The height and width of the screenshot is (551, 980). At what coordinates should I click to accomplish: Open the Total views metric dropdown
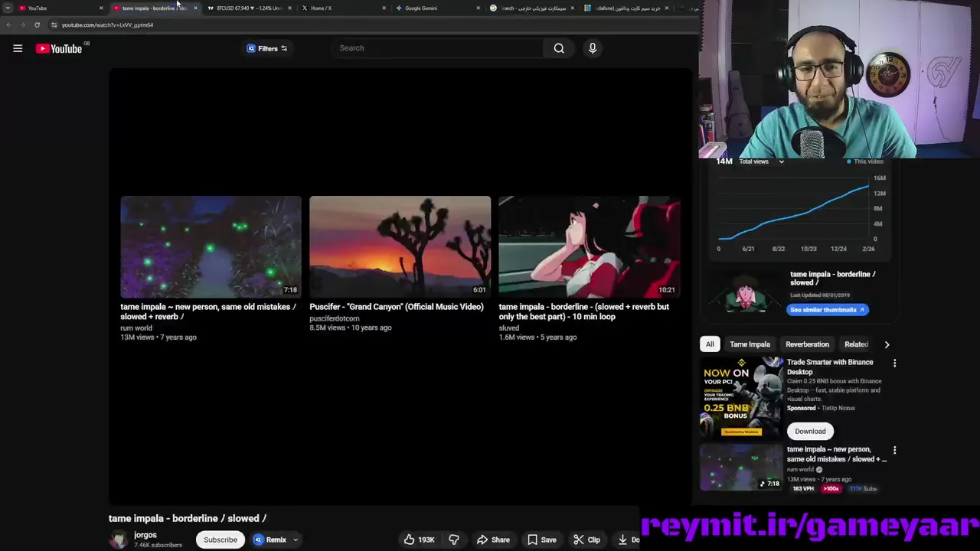[x=762, y=161]
